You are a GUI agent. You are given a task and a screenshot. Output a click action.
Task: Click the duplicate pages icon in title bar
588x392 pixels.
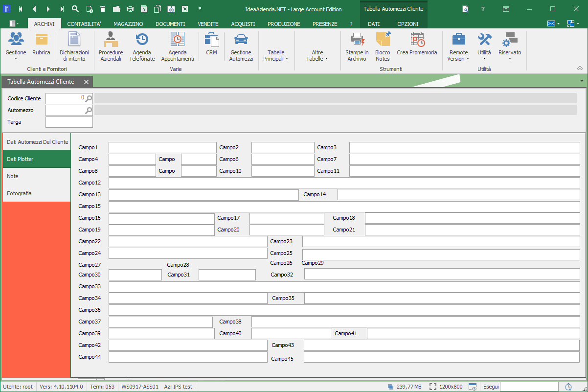coord(158,9)
